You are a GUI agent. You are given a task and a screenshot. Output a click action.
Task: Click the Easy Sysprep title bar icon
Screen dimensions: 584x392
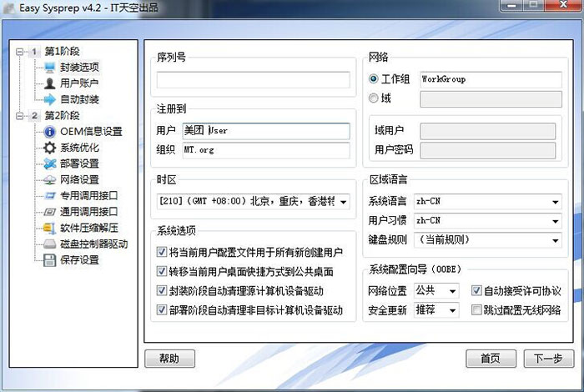click(9, 8)
